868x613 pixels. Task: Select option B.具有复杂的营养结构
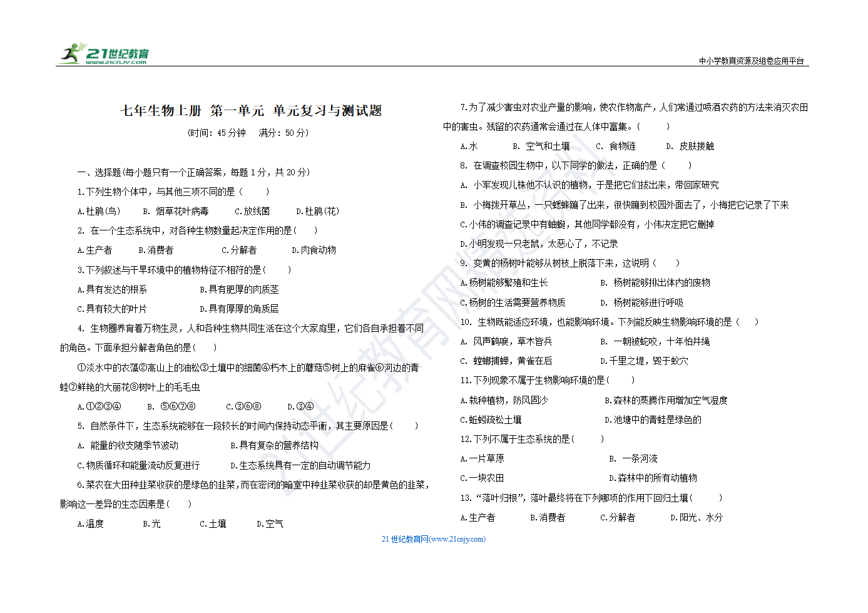pos(274,445)
